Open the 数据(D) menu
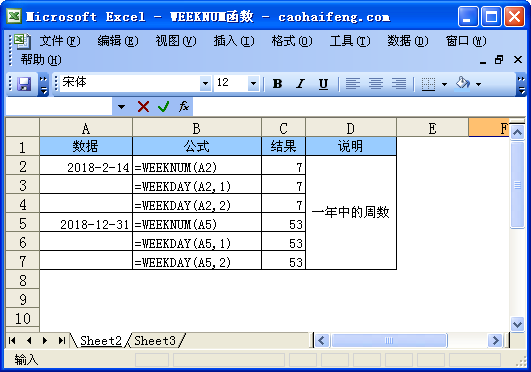Screen dimensions: 531x372 coord(408,41)
